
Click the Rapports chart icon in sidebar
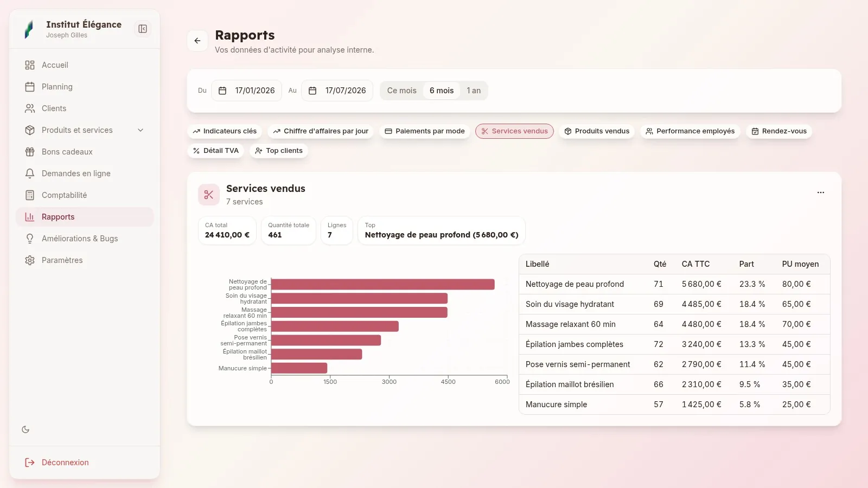(x=30, y=217)
